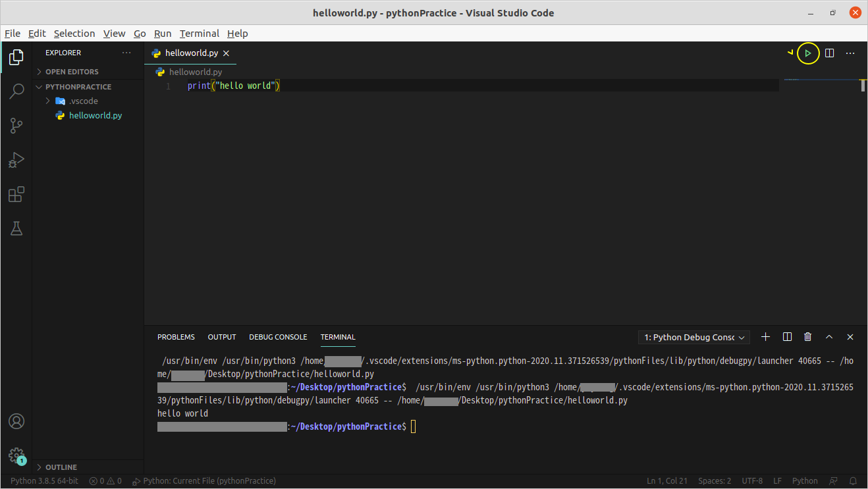This screenshot has height=489, width=868.
Task: Open the Explorer view in activity bar
Action: click(16, 58)
